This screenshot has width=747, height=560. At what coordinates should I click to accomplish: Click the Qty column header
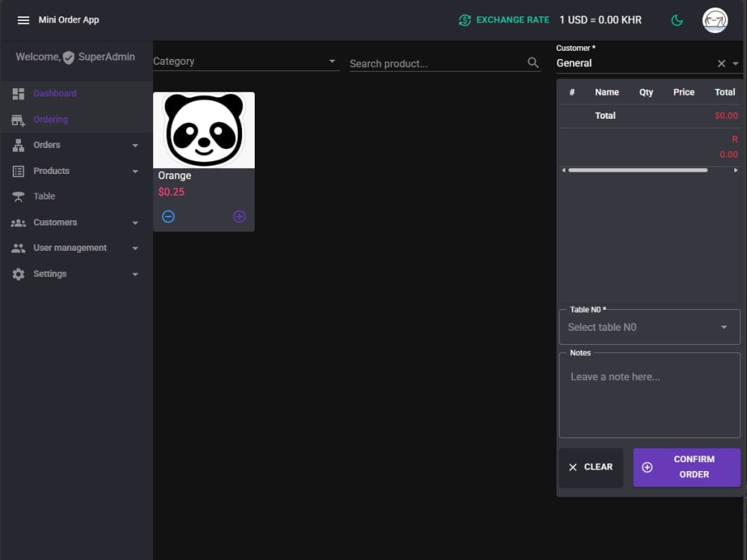pyautogui.click(x=646, y=93)
